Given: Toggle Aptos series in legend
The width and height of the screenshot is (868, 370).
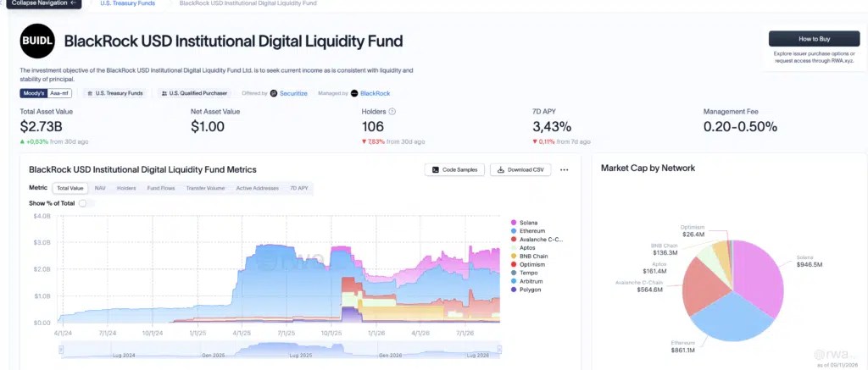Looking at the screenshot, I should [x=522, y=248].
